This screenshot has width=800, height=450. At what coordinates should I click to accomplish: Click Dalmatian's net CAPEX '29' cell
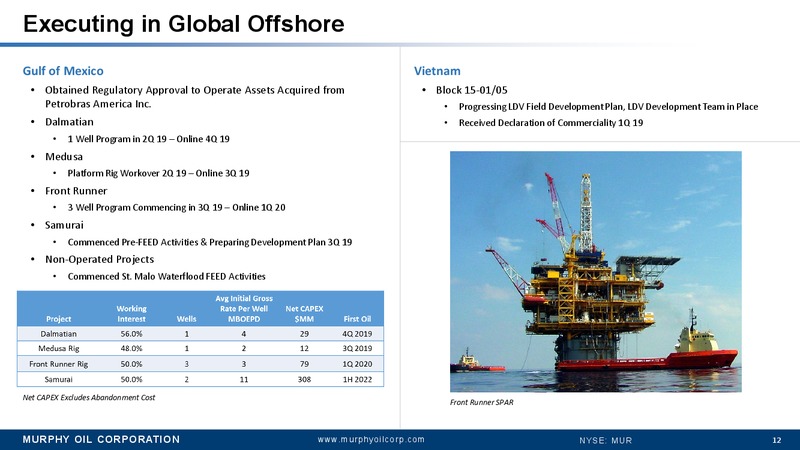tap(304, 334)
